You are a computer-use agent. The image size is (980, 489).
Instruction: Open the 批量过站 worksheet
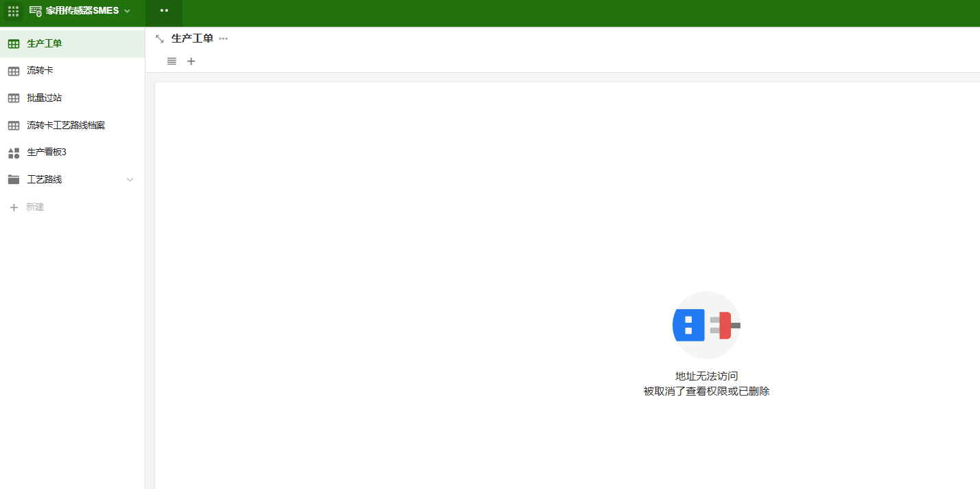click(72, 98)
